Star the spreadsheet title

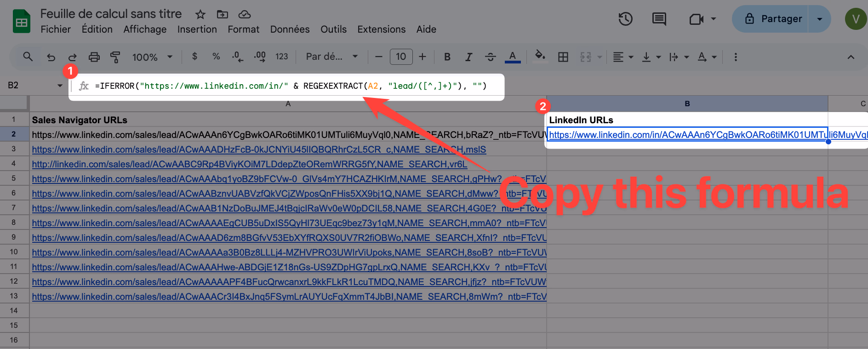pos(200,15)
